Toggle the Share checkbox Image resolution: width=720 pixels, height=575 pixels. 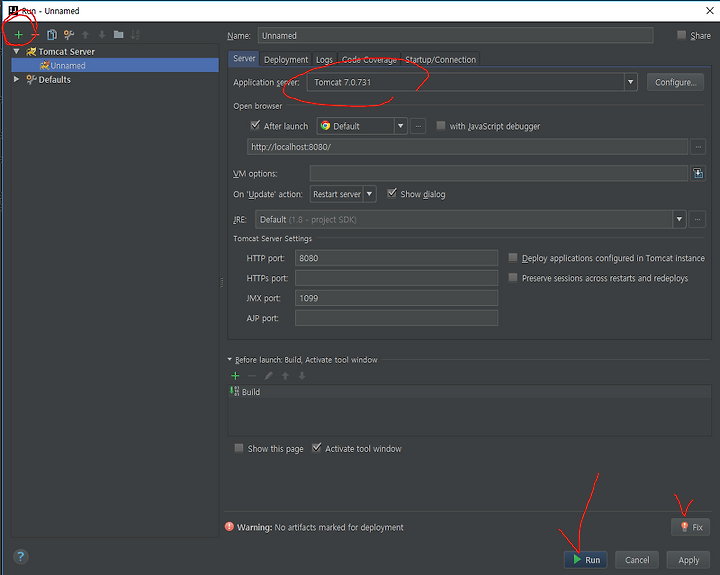(x=681, y=35)
